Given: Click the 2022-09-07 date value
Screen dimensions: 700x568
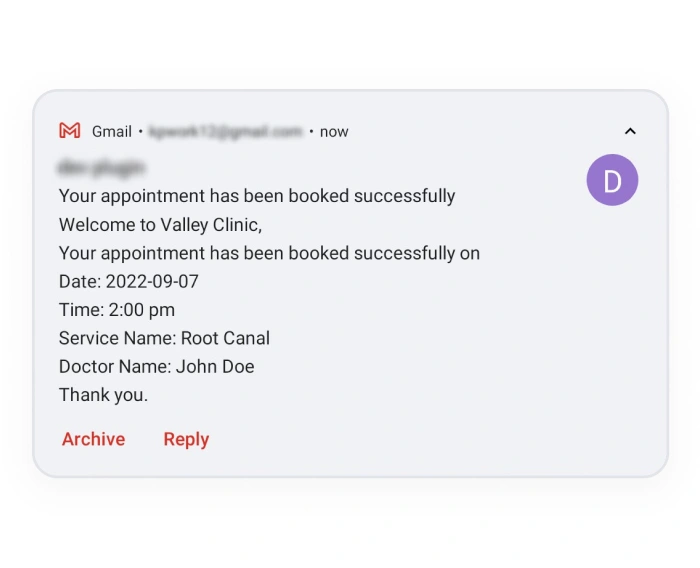Looking at the screenshot, I should pyautogui.click(x=152, y=281).
